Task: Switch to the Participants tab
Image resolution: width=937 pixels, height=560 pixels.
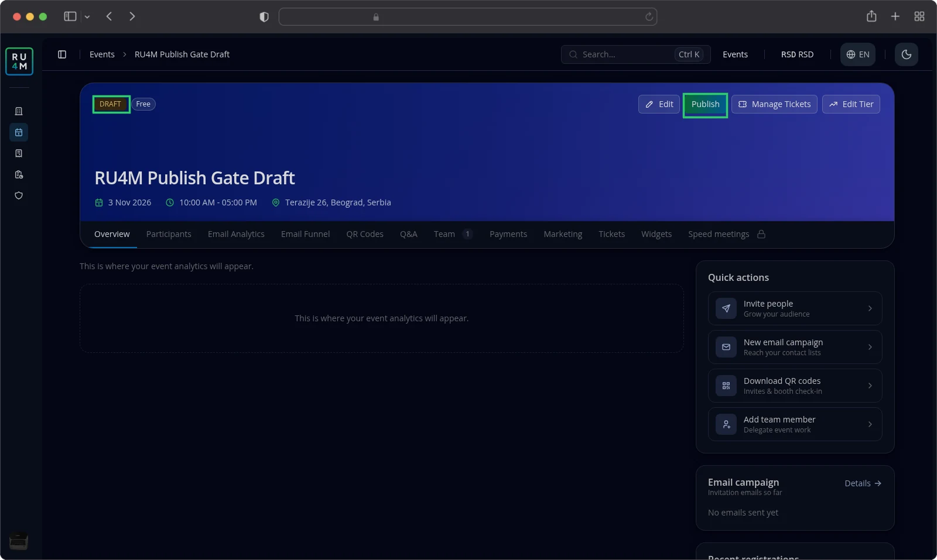Action: 169,234
